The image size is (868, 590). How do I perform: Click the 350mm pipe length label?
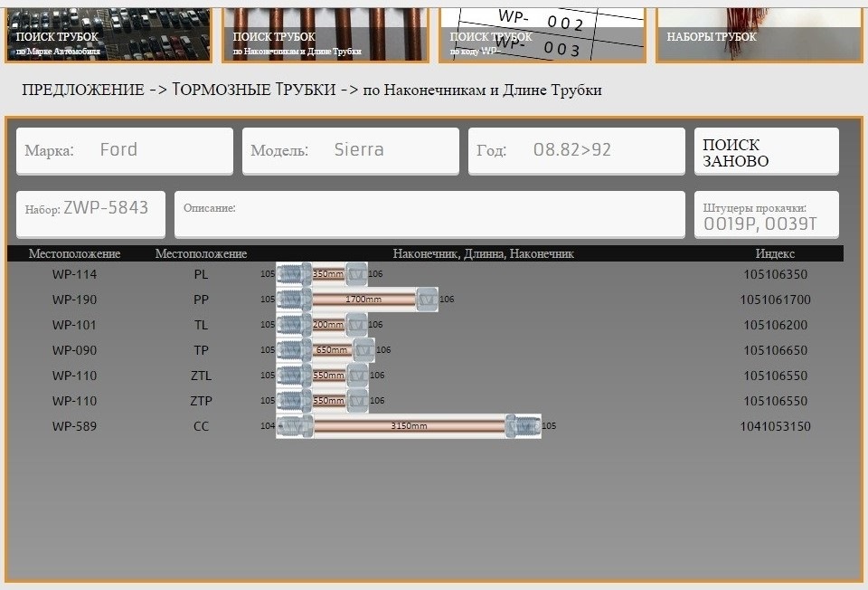click(x=328, y=274)
